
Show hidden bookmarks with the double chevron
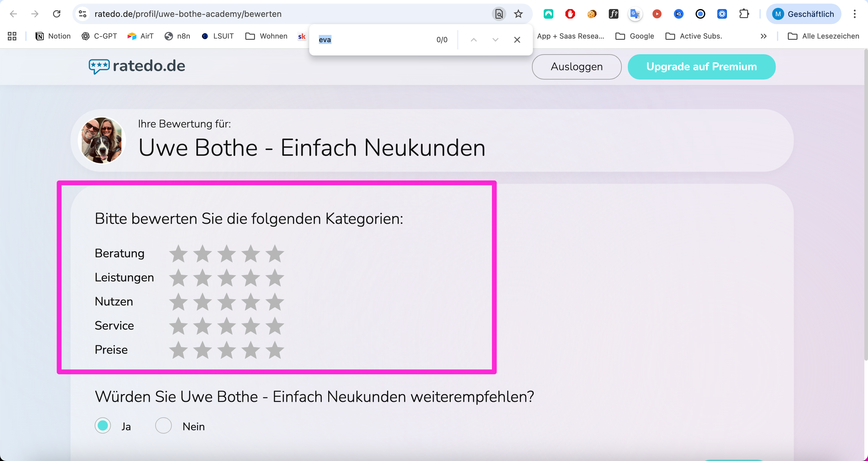coord(763,36)
